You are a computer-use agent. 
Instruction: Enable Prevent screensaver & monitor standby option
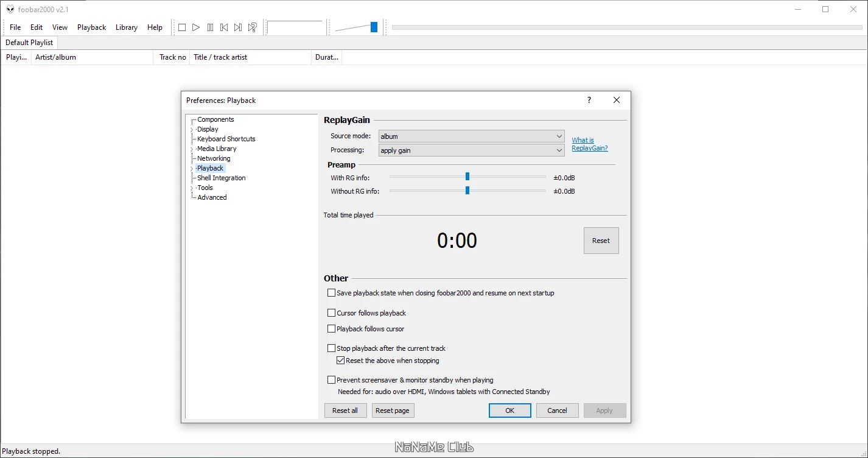pos(332,380)
